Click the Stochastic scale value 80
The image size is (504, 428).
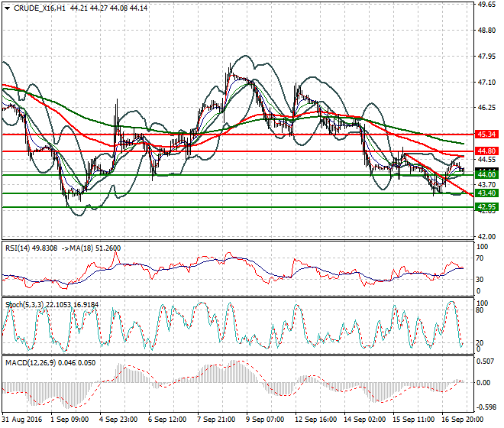pyautogui.click(x=482, y=312)
